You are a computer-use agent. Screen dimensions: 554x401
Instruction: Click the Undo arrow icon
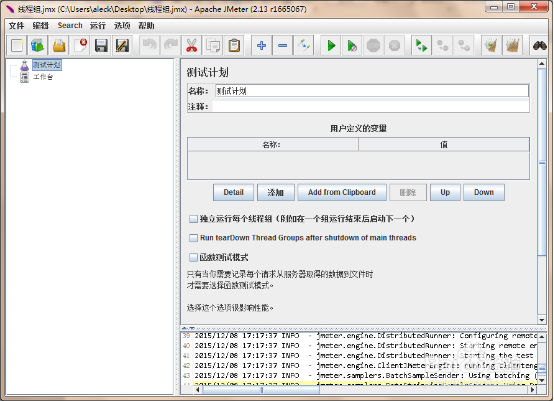click(150, 45)
